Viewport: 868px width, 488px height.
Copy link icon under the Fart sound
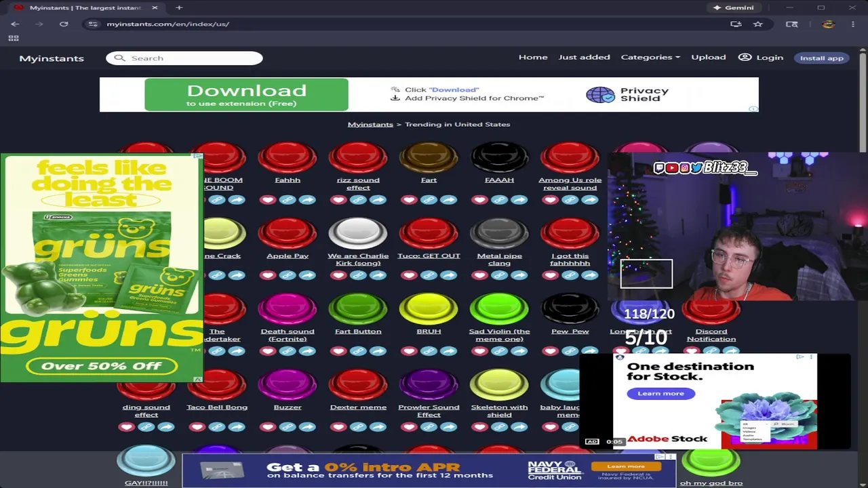(429, 200)
